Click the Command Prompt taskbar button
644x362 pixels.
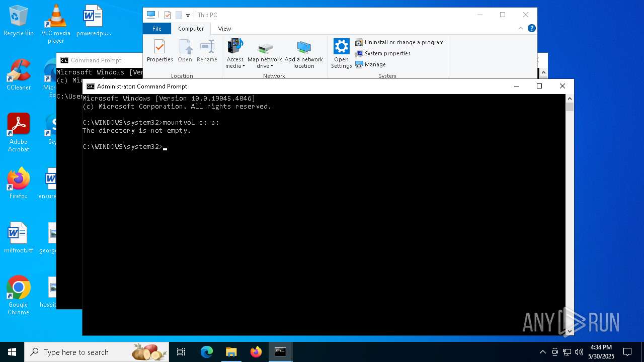point(280,352)
